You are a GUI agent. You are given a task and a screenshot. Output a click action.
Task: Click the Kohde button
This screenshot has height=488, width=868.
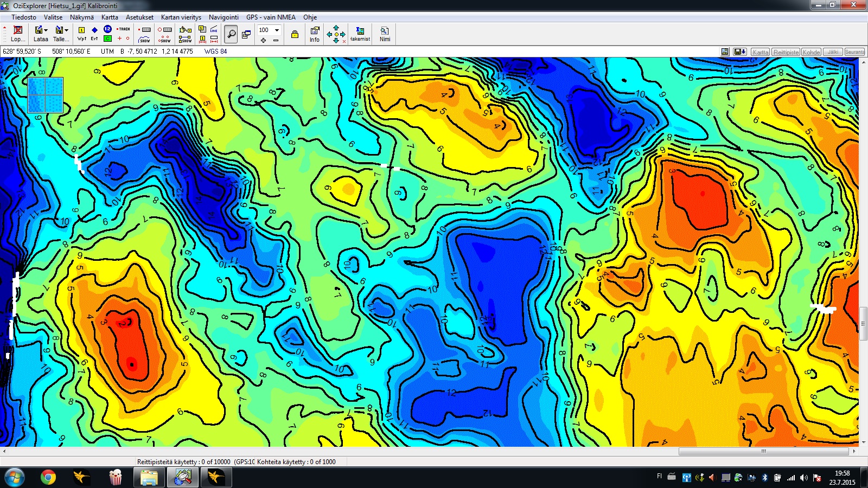pyautogui.click(x=811, y=52)
